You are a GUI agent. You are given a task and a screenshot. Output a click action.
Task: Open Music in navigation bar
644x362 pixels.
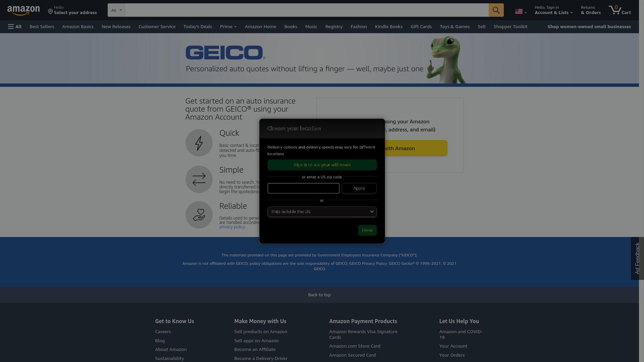pyautogui.click(x=311, y=26)
